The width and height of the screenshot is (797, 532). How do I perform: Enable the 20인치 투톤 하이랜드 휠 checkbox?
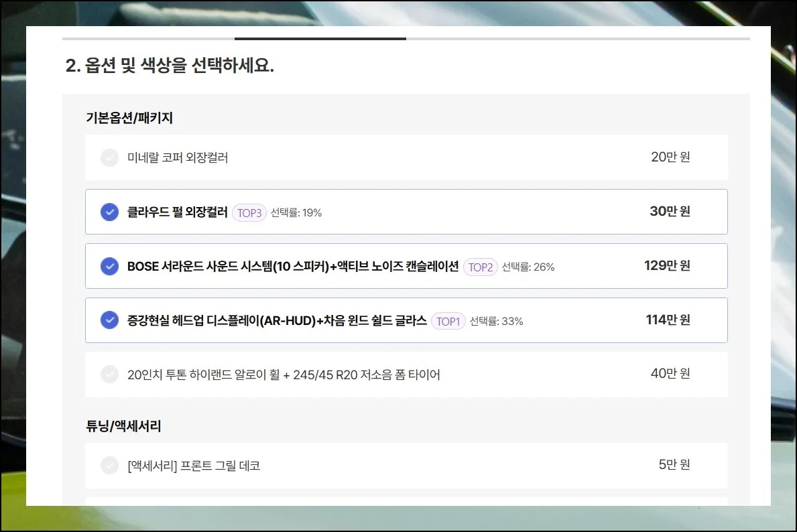109,375
